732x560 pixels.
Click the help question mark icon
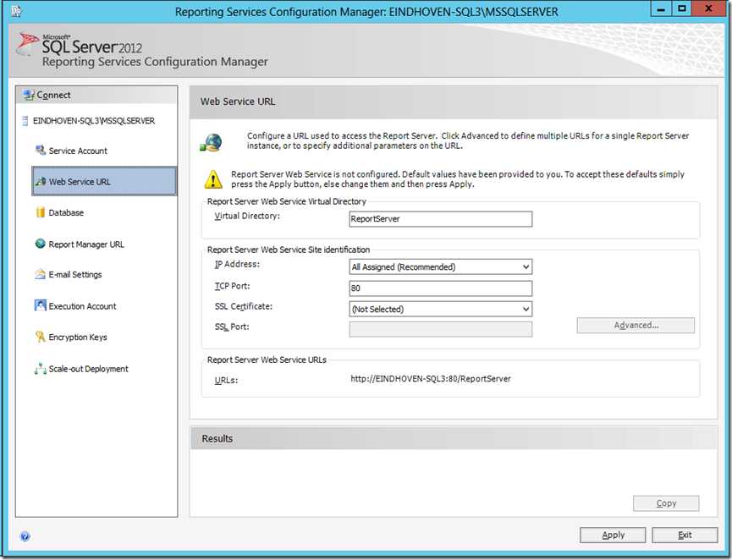tap(25, 536)
